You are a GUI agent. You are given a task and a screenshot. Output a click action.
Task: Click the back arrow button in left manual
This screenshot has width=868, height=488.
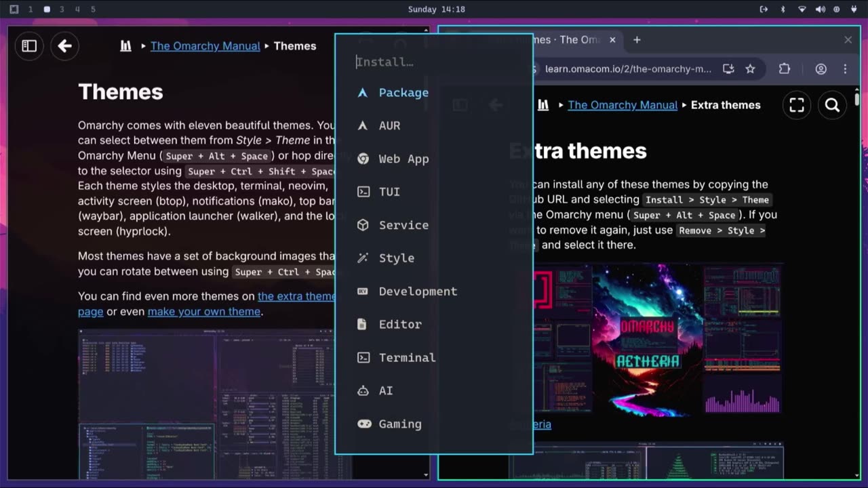click(x=64, y=46)
